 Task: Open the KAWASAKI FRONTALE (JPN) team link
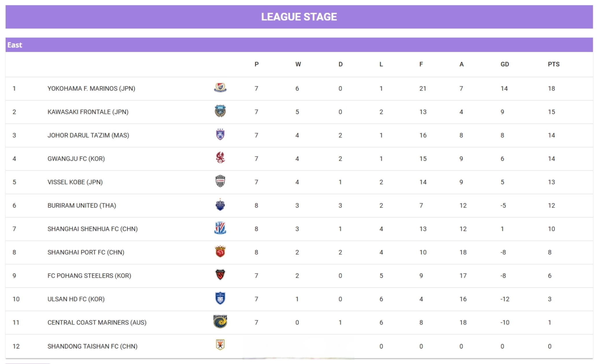click(x=88, y=112)
